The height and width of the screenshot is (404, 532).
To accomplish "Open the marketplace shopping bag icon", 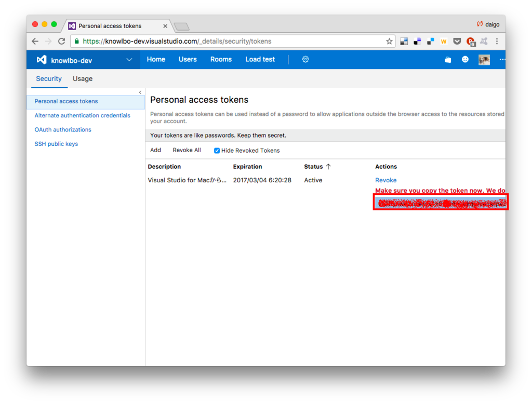I will click(448, 60).
